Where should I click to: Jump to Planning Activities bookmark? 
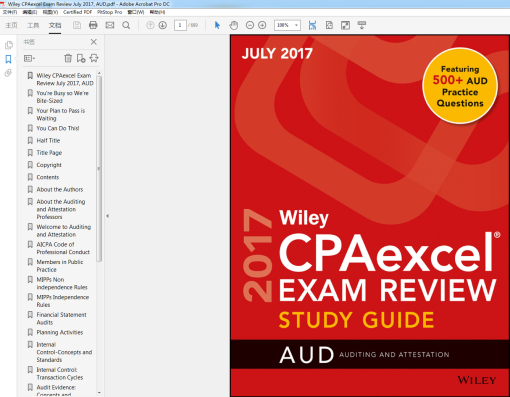(x=60, y=332)
